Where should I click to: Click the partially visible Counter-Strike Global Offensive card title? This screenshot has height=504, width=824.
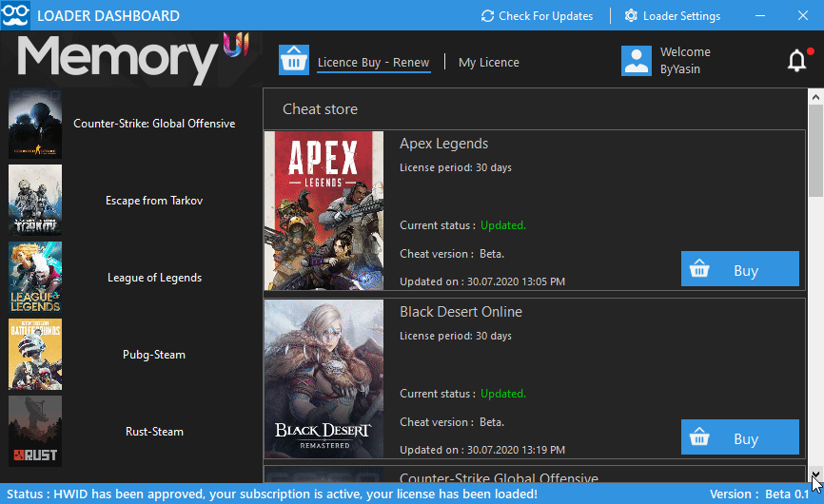[x=499, y=477]
